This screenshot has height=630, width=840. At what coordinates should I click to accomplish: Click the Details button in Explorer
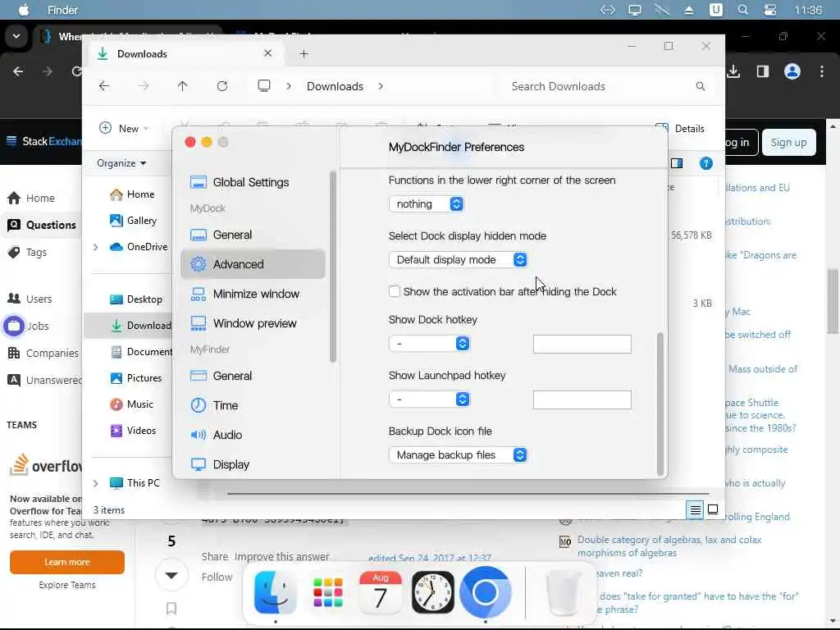(x=680, y=129)
